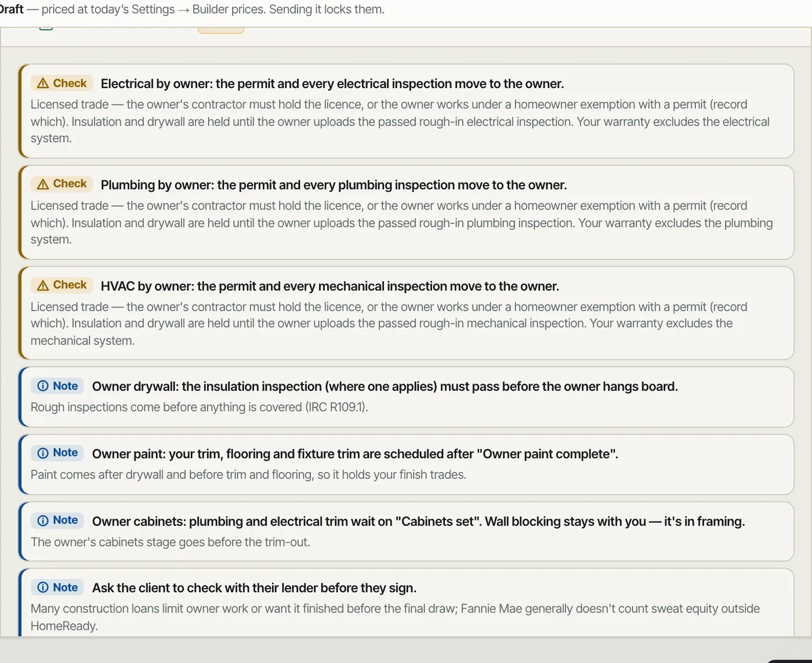Click the info icon on the Owner cabinets note
Viewport: 812px width, 663px height.
coord(43,521)
